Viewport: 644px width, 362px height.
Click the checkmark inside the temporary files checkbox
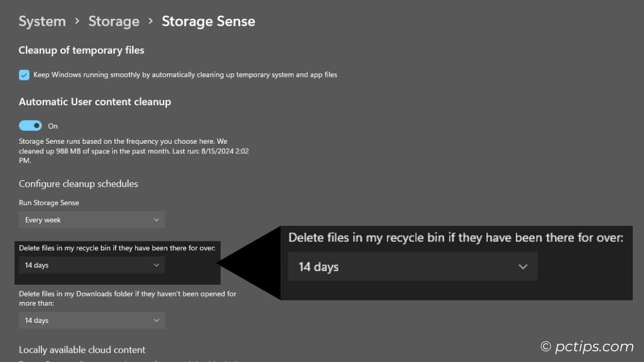(x=24, y=75)
